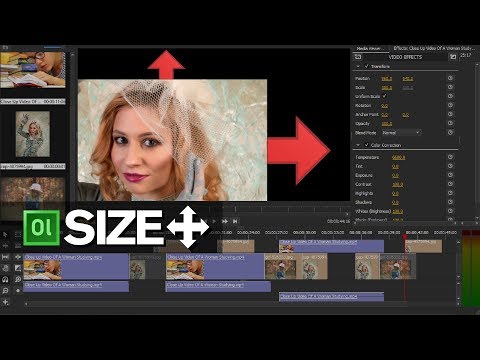Select first Close Up Video clip on timeline
This screenshot has height=360, width=480.
76,266
